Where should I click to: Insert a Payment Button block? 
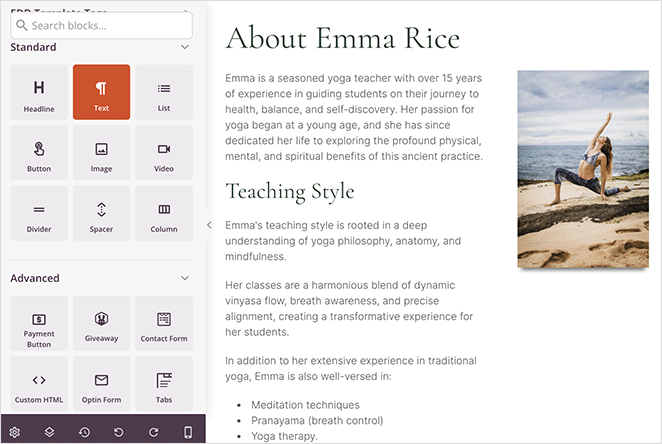tap(39, 323)
